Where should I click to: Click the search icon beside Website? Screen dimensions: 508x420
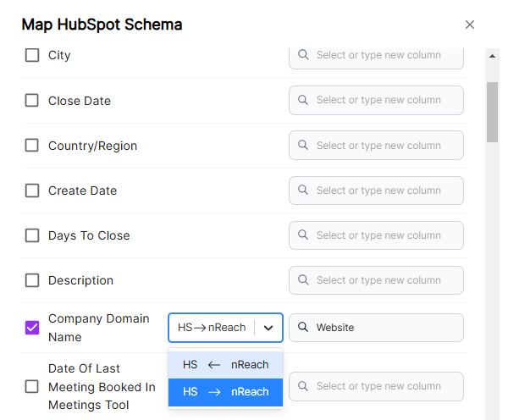point(303,327)
